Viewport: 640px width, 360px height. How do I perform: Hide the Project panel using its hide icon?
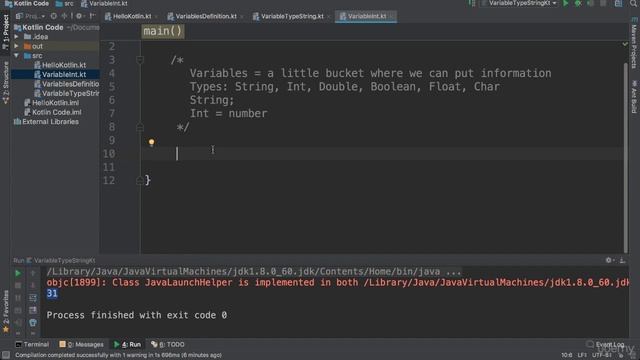(92, 16)
